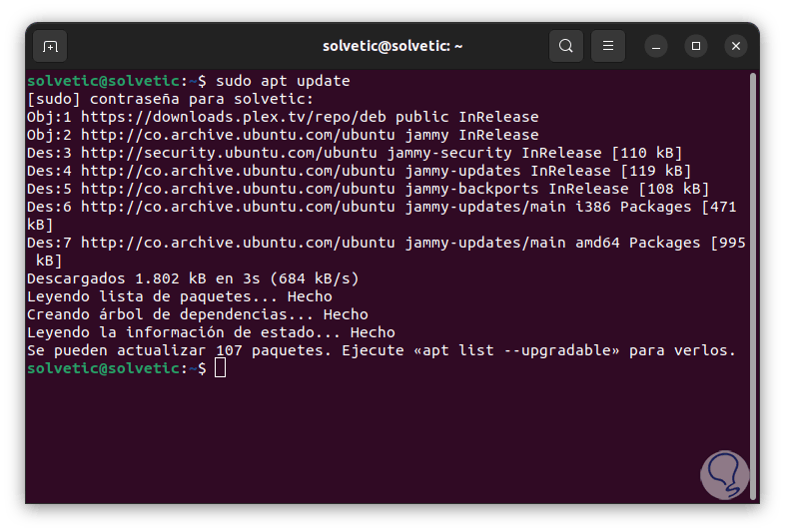Open the hamburger menu
This screenshot has width=785, height=532.
[608, 46]
